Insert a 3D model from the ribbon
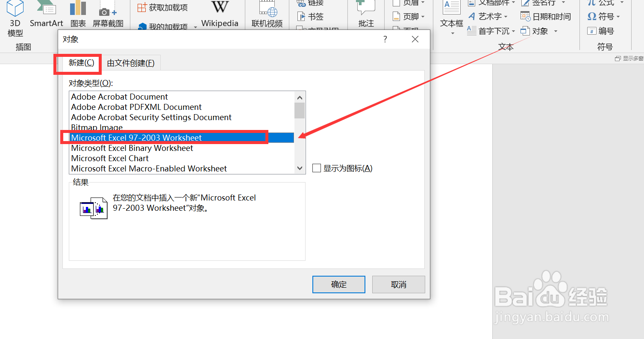 (15, 19)
